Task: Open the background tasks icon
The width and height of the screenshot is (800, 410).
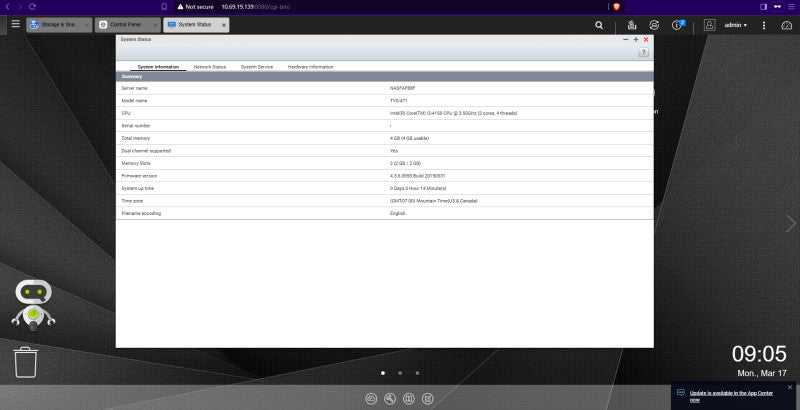Action: tap(632, 25)
